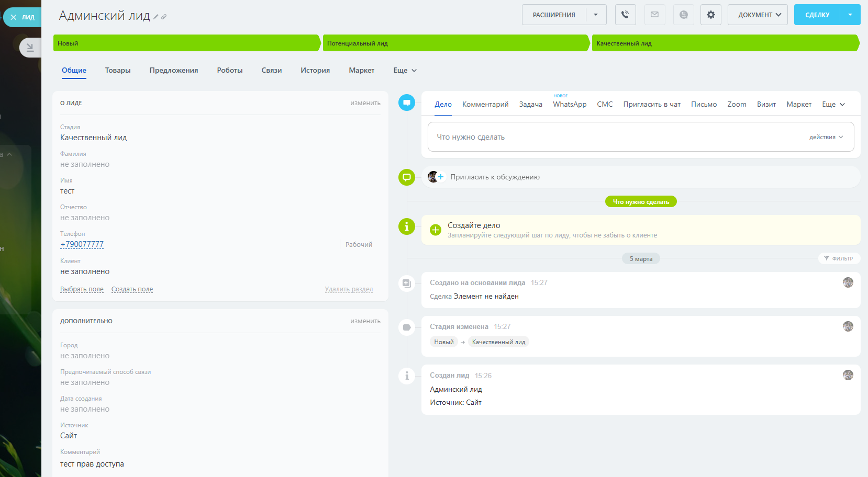Click green plus icon to create activity

(x=436, y=230)
